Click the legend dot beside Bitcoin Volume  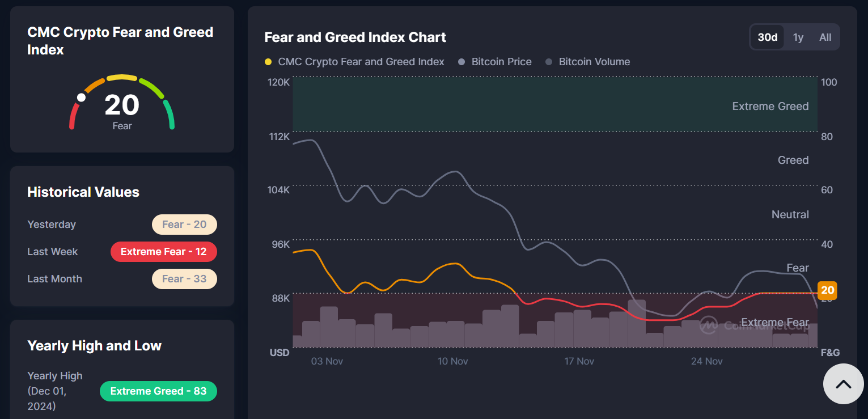[x=548, y=61]
